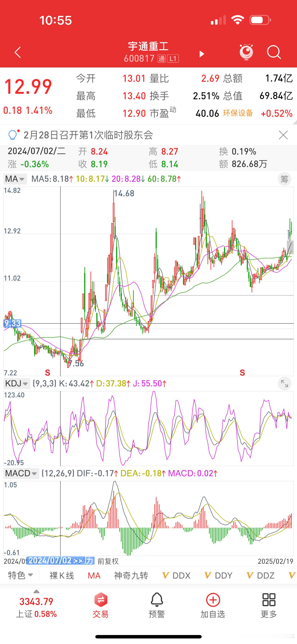Select the 裸K线 indicator tab
Viewport: 297px width, 644px height.
coord(62,576)
